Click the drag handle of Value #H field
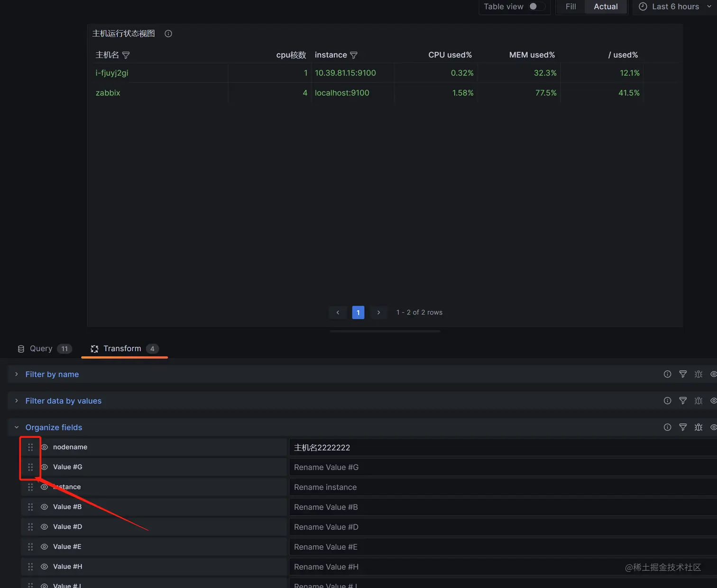This screenshot has height=588, width=717. [30, 567]
